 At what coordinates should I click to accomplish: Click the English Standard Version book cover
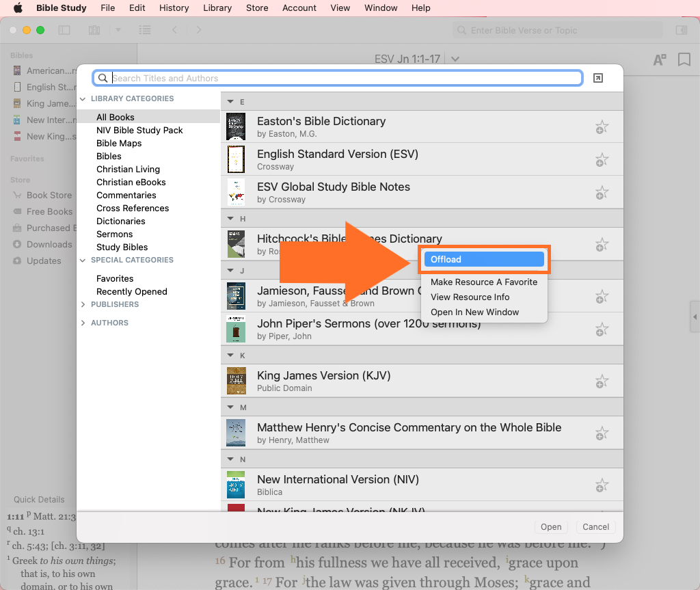[236, 160]
